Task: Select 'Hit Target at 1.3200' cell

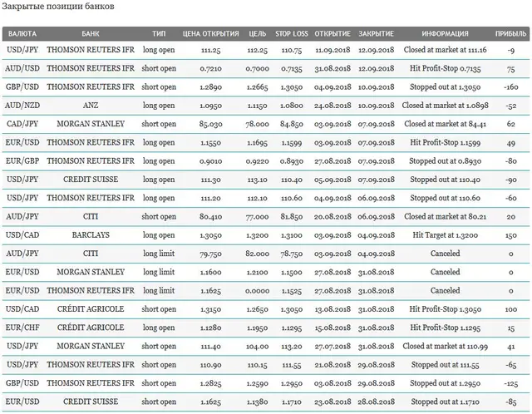Action: 446,234
